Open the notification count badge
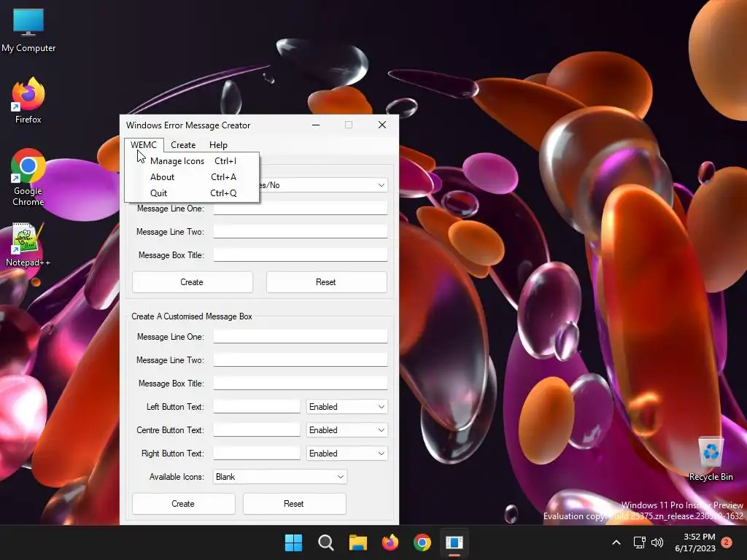 pos(727,542)
